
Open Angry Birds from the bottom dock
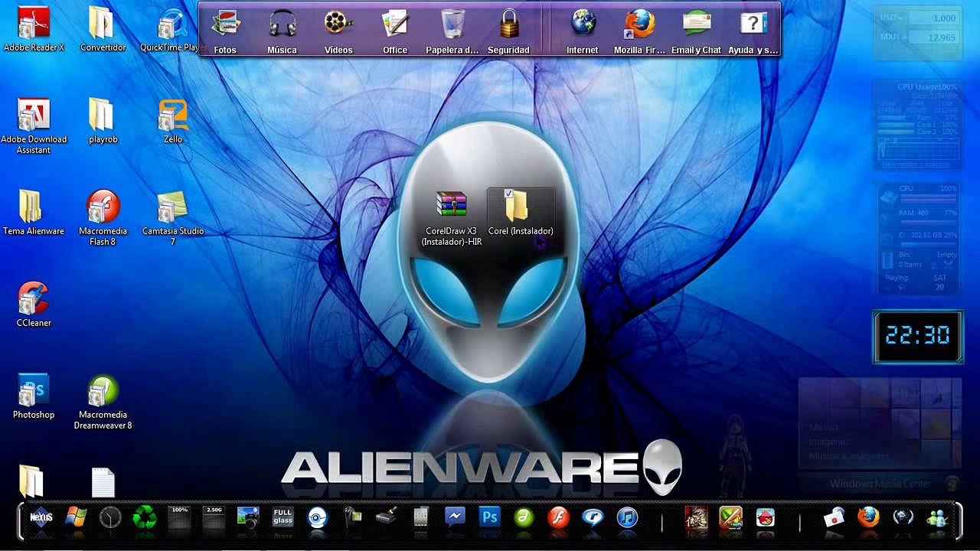(765, 518)
